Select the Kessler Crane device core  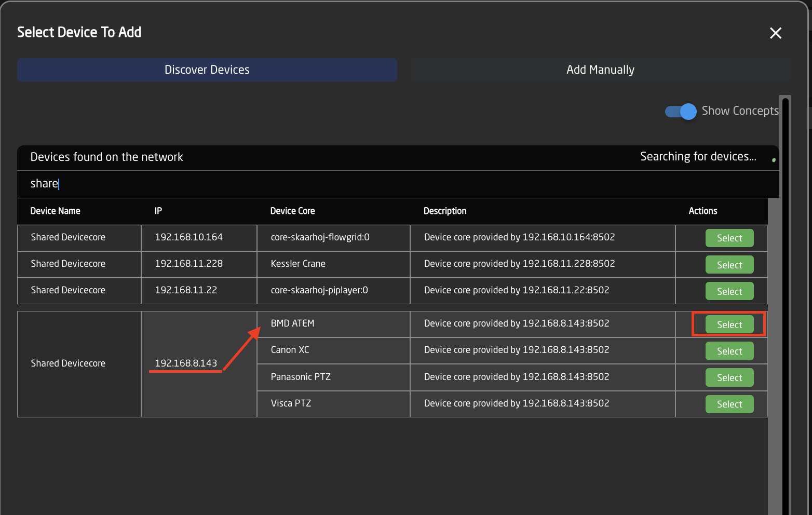tap(729, 265)
